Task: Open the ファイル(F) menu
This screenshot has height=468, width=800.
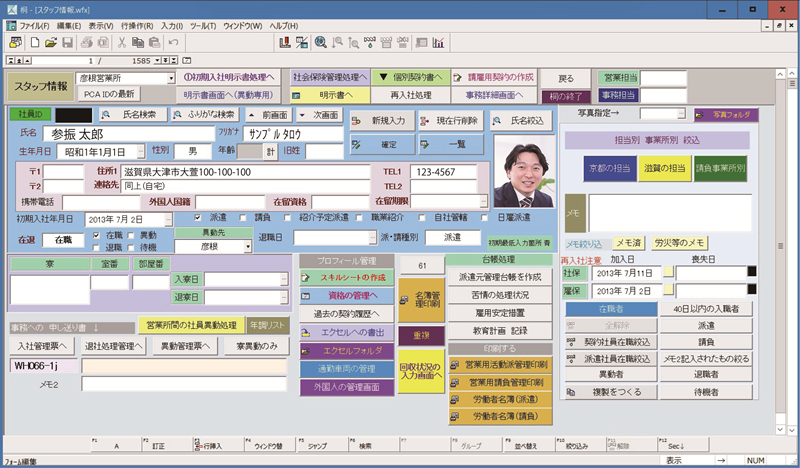Action: (x=32, y=23)
